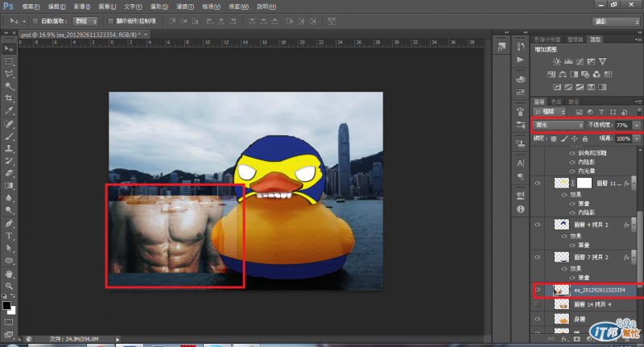
Task: Add a Curves adjustment
Action: pyautogui.click(x=580, y=62)
